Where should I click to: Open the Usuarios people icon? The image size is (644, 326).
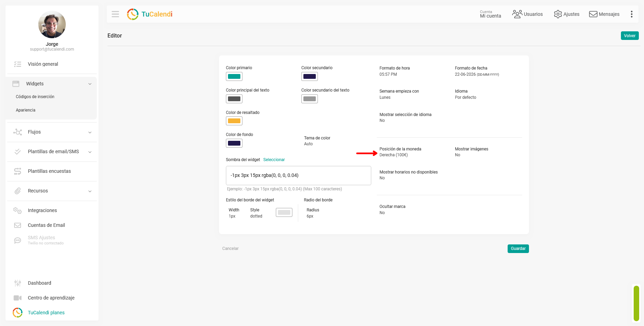(x=517, y=14)
